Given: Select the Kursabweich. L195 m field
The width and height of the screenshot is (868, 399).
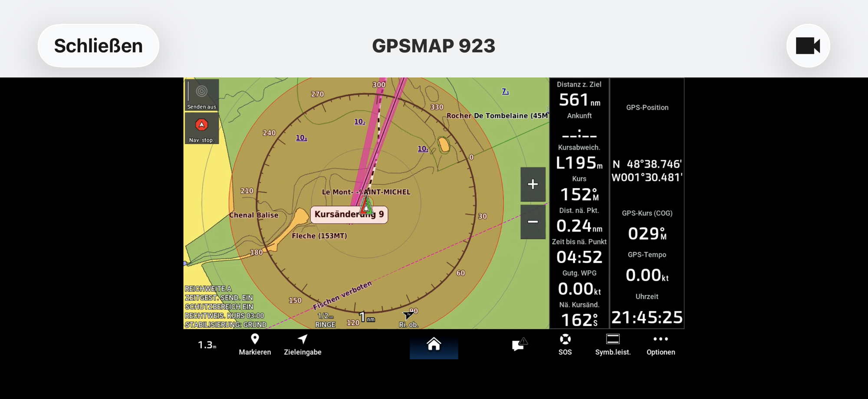Looking at the screenshot, I should [579, 157].
